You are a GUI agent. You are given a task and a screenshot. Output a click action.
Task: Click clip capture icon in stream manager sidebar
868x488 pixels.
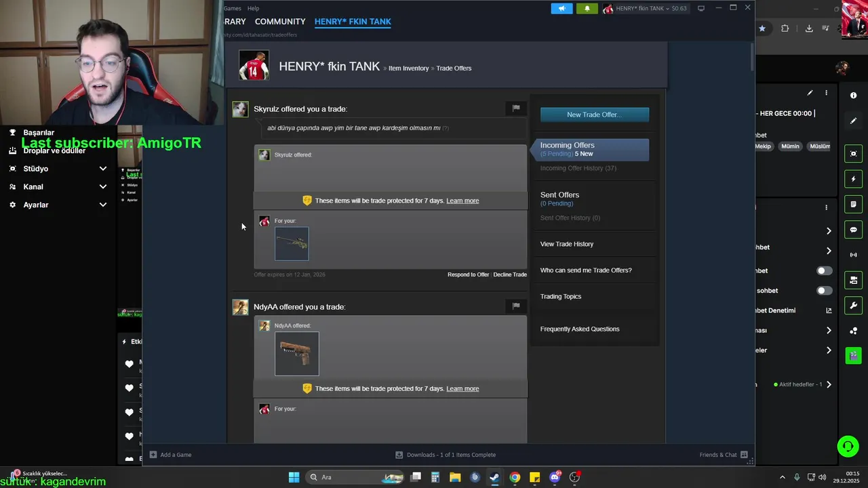(x=853, y=154)
